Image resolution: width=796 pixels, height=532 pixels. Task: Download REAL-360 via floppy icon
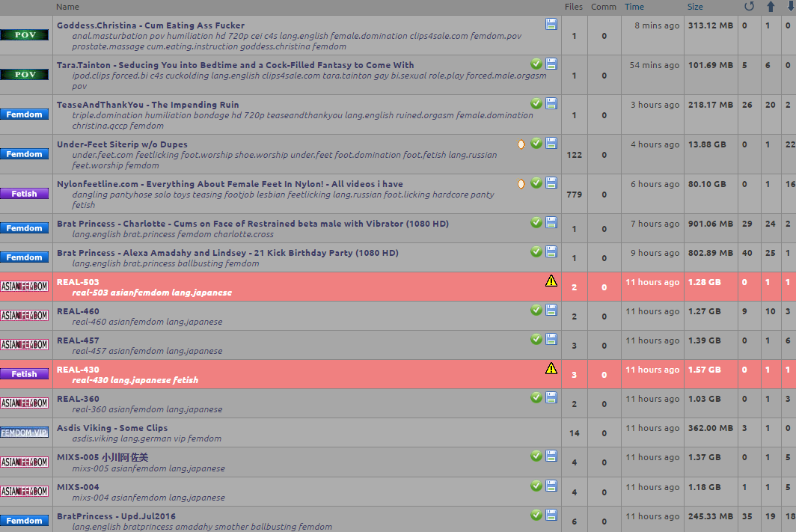coord(551,397)
